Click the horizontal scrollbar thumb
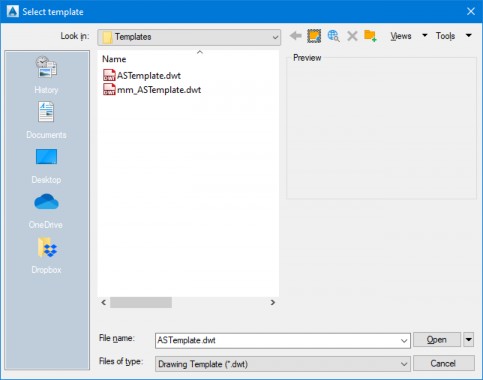Image resolution: width=483 pixels, height=380 pixels. (141, 303)
